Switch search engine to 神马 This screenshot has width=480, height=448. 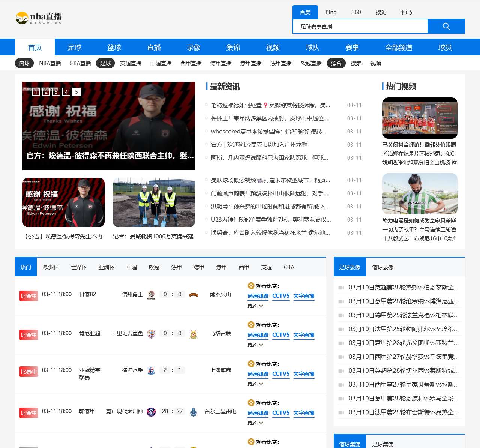pyautogui.click(x=407, y=12)
